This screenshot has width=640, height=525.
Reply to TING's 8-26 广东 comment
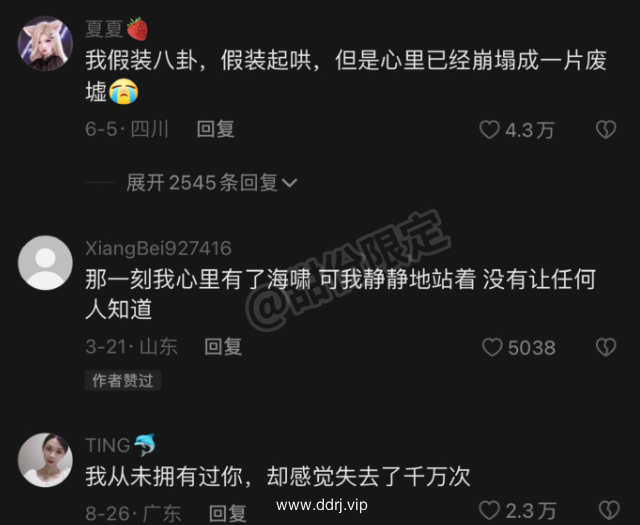(228, 513)
